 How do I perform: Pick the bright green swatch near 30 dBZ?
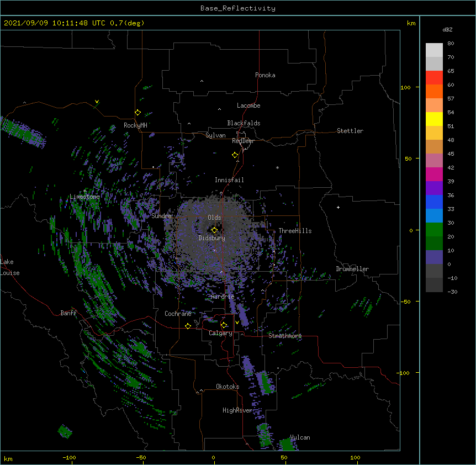point(434,230)
